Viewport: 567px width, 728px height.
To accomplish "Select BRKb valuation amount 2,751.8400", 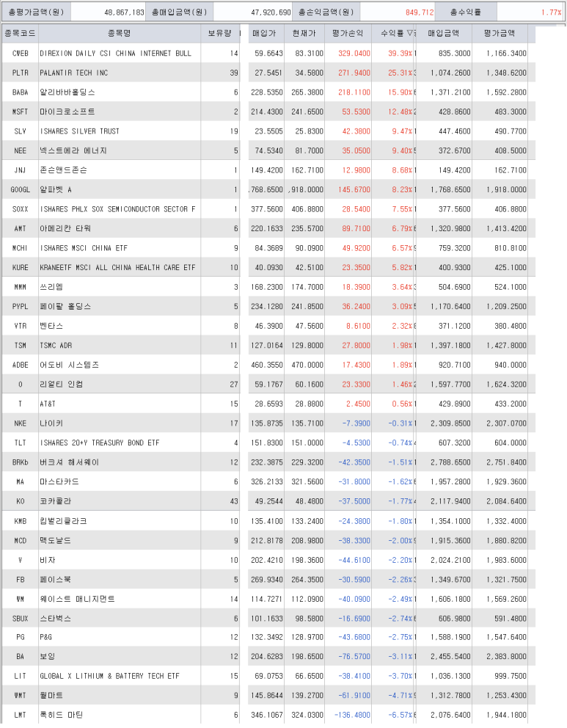I will point(506,463).
